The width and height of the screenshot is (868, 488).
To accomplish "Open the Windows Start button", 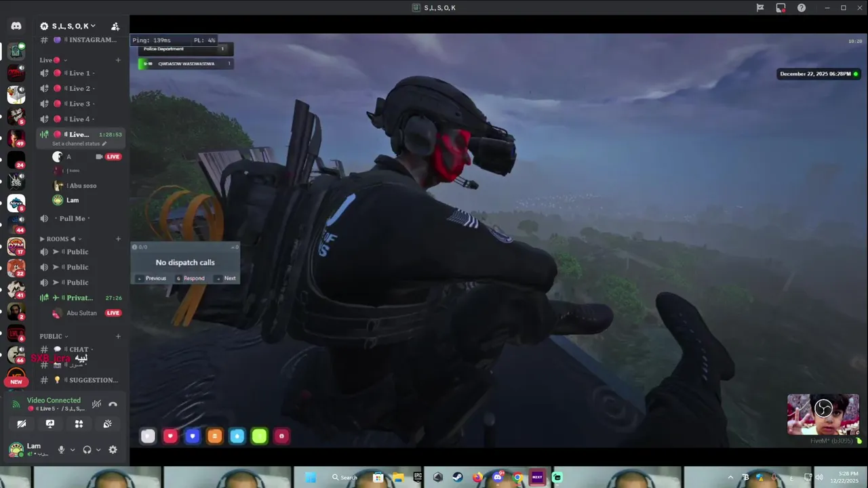I will (311, 477).
